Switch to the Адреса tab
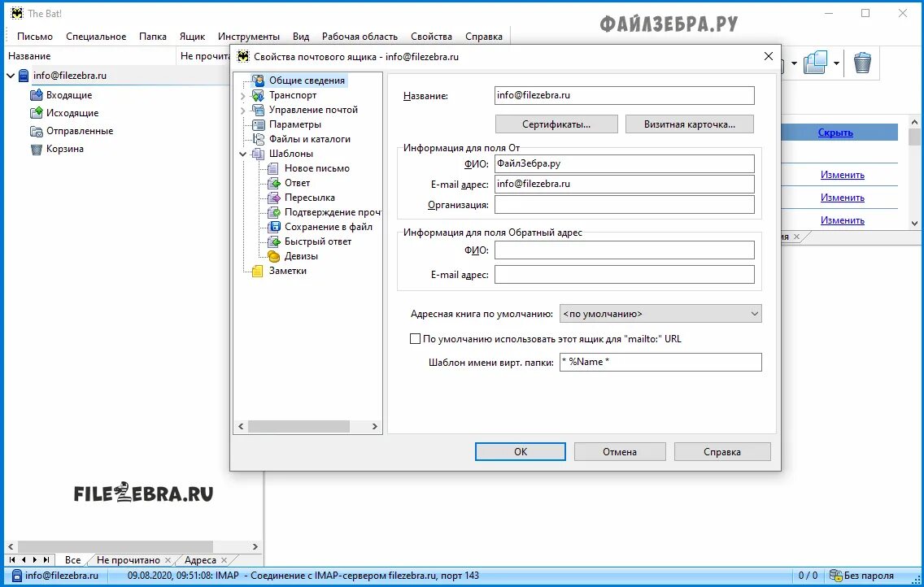The image size is (924, 587). pos(200,560)
